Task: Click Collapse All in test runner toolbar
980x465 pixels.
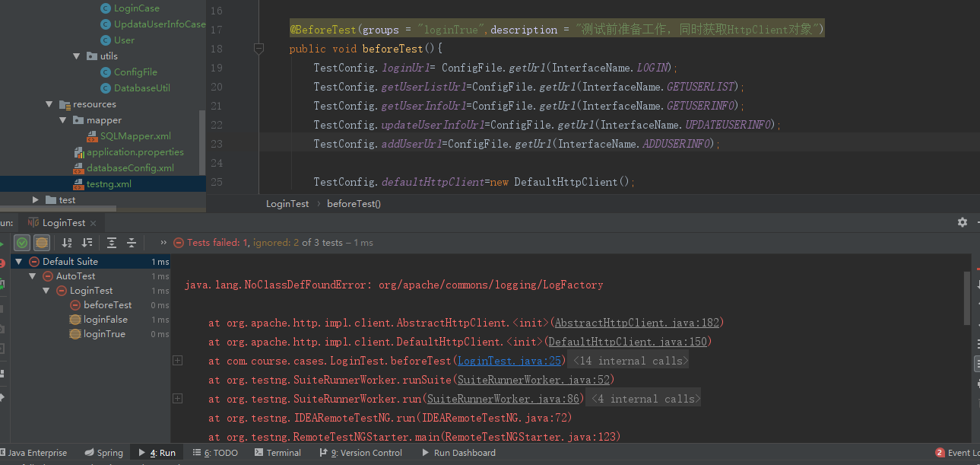Action: [132, 243]
